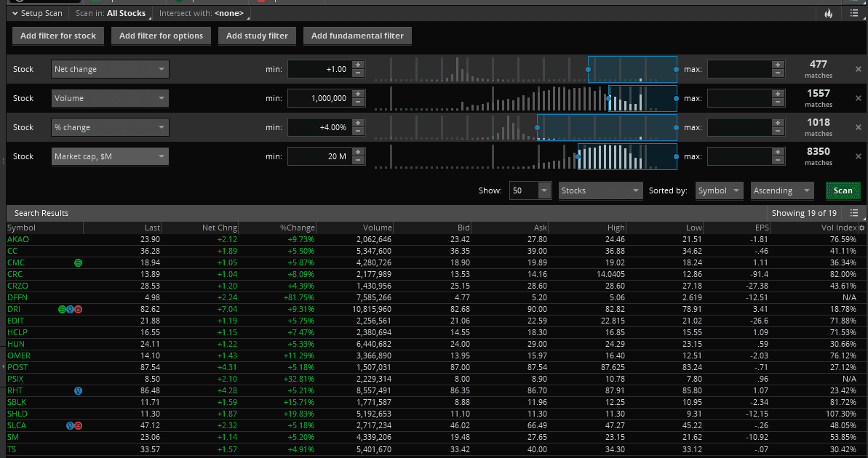Click Add study filter
Viewport: 868px width, 458px height.
(257, 36)
